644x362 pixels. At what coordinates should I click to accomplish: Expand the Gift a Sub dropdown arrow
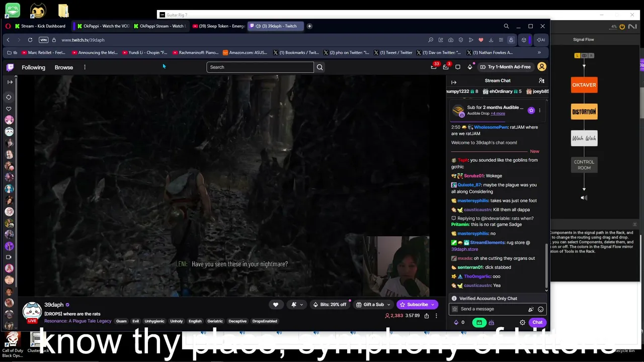point(388,304)
